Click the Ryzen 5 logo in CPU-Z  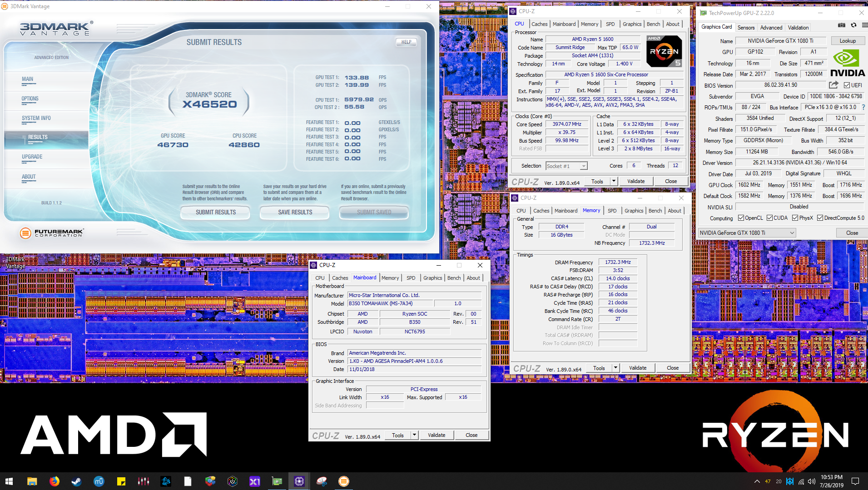[664, 51]
